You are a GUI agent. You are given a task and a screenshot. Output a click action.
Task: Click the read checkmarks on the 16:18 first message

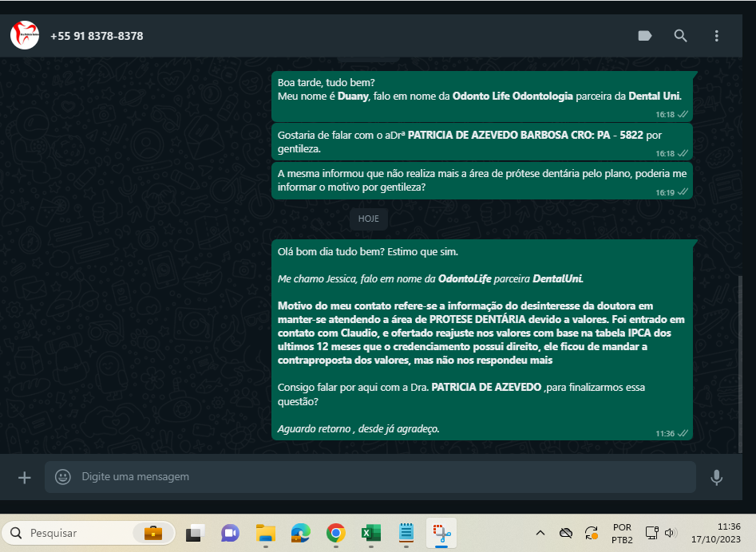(x=683, y=115)
